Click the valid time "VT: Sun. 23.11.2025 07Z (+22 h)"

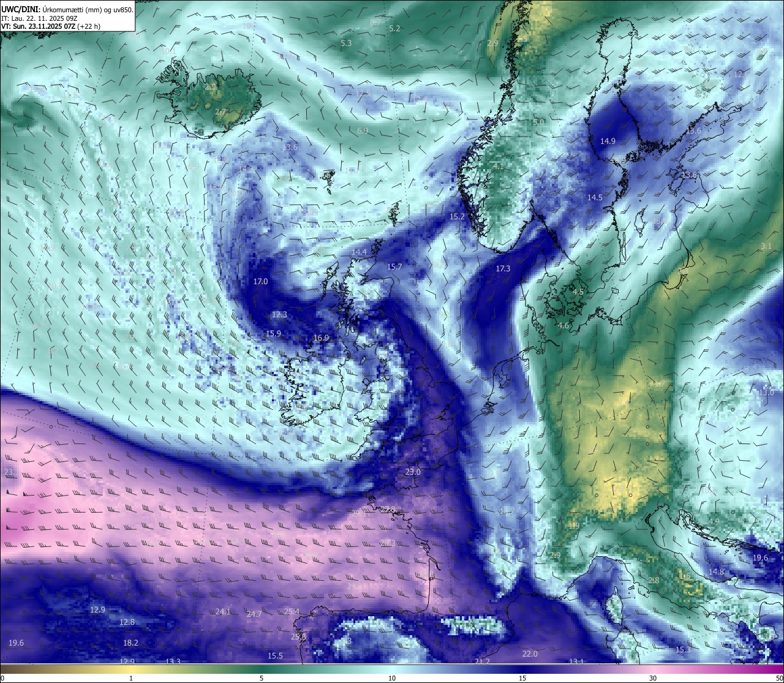click(51, 26)
